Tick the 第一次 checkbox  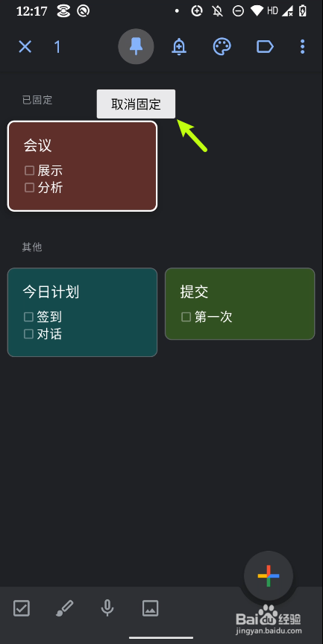[x=186, y=317]
